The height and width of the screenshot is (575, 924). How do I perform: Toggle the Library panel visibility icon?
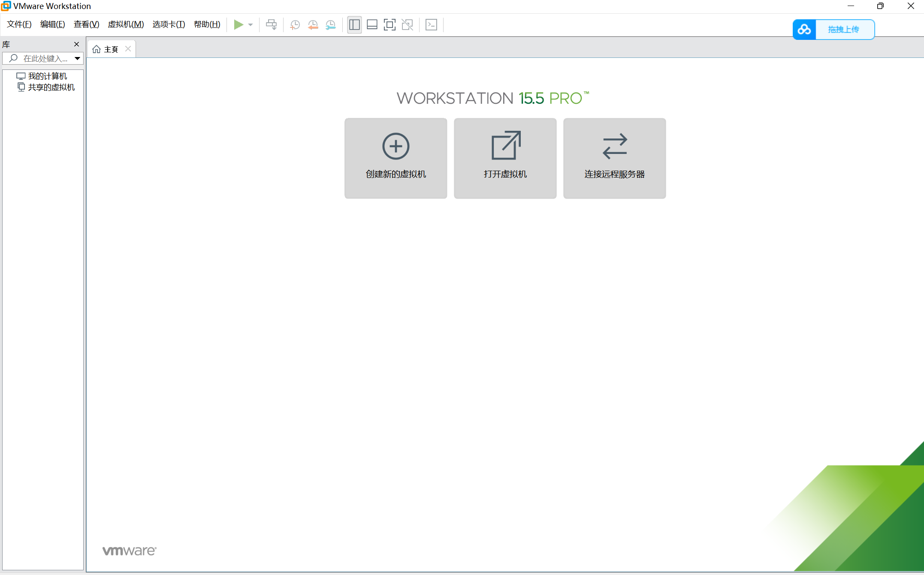[x=354, y=24]
